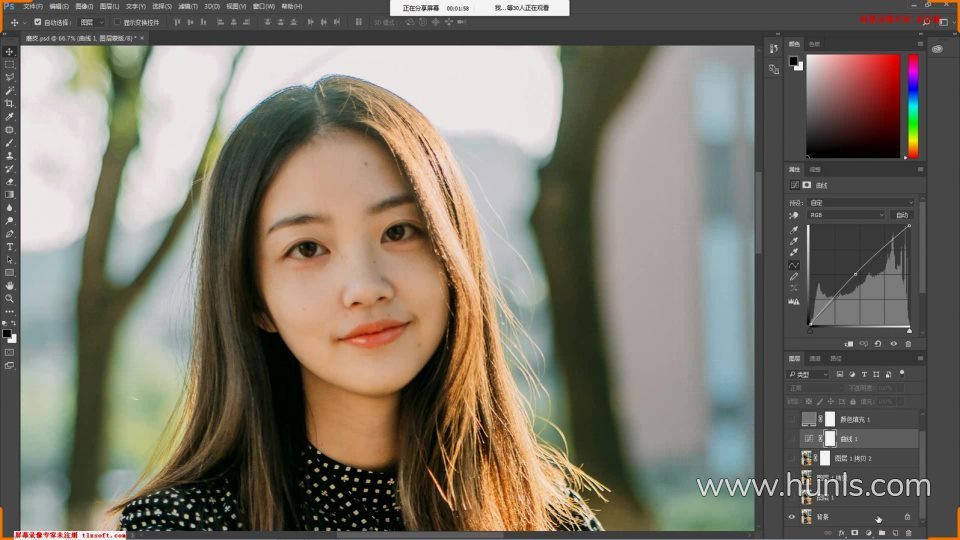The image size is (960, 540).
Task: Select the Lasso tool
Action: 9,78
